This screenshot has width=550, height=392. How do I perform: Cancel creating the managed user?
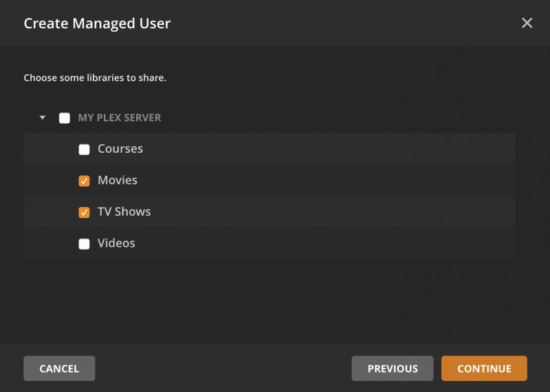pyautogui.click(x=59, y=368)
